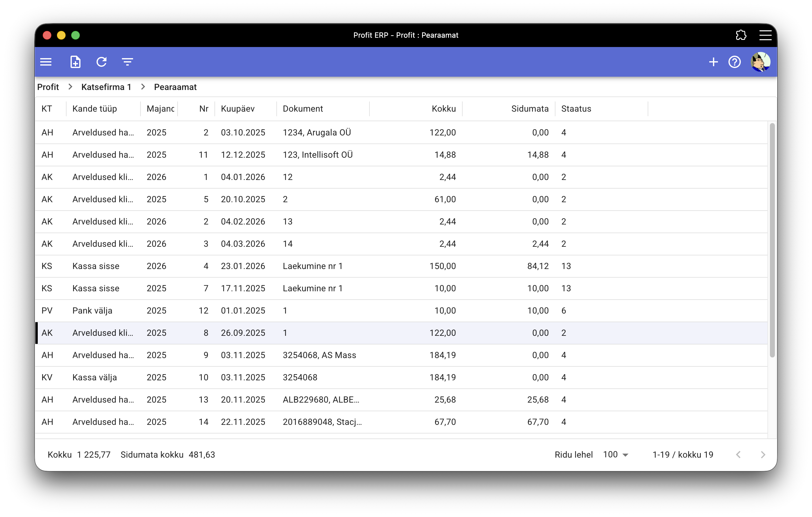
Task: Click the new document icon
Action: click(75, 62)
